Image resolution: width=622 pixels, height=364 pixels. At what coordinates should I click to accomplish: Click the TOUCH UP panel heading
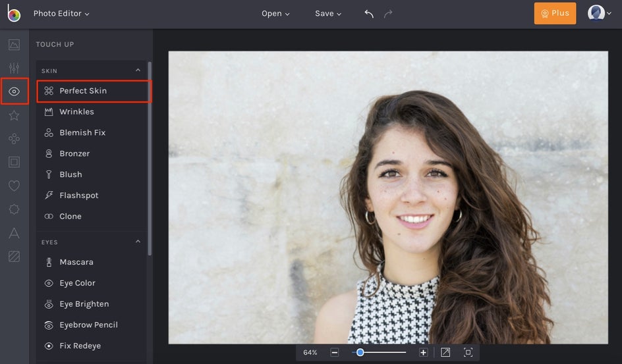tap(55, 44)
